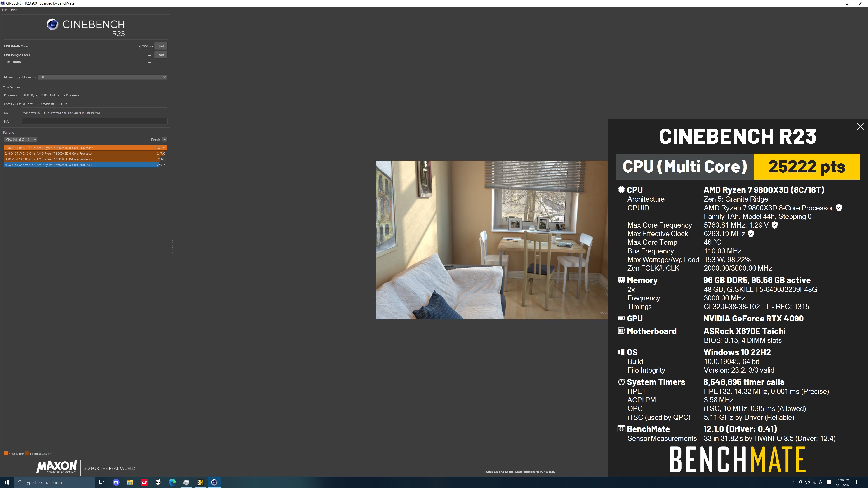Close the BenchMate result overlay
The width and height of the screenshot is (868, 488).
(860, 127)
